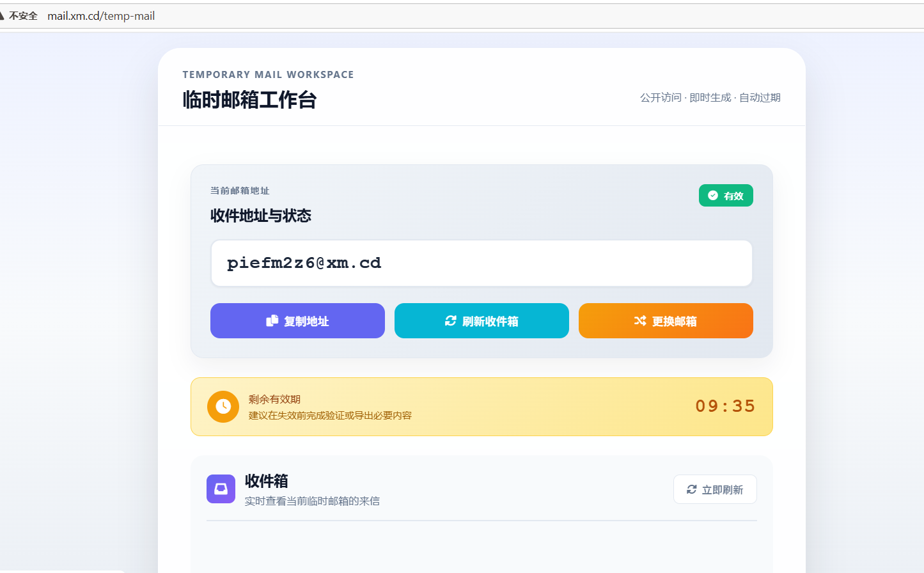Image resolution: width=924 pixels, height=573 pixels.
Task: Click the browser URL mail.xm.cd/temp-mail
Action: [x=101, y=16]
